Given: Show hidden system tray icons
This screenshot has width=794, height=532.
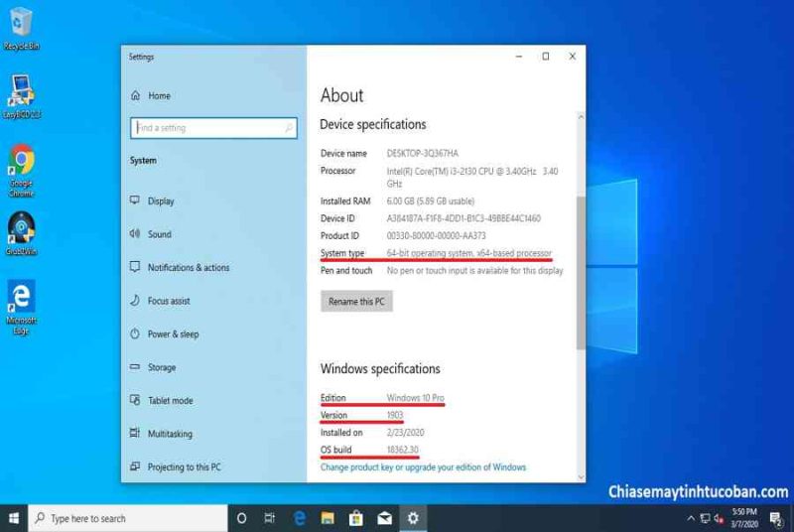Looking at the screenshot, I should click(691, 518).
